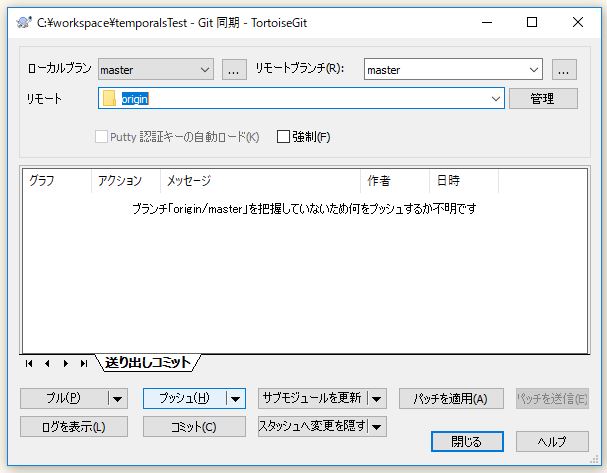Click the 日時 date column header

(x=464, y=181)
